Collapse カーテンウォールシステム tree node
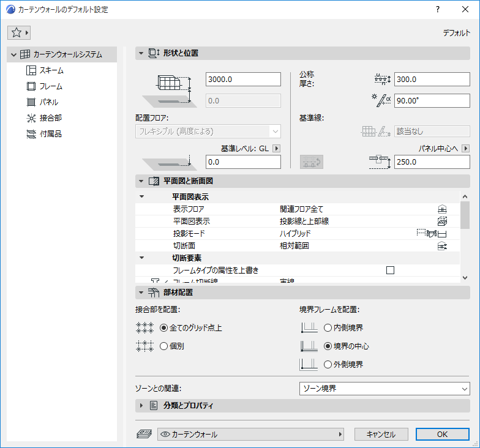The width and height of the screenshot is (480, 448). pyautogui.click(x=13, y=55)
